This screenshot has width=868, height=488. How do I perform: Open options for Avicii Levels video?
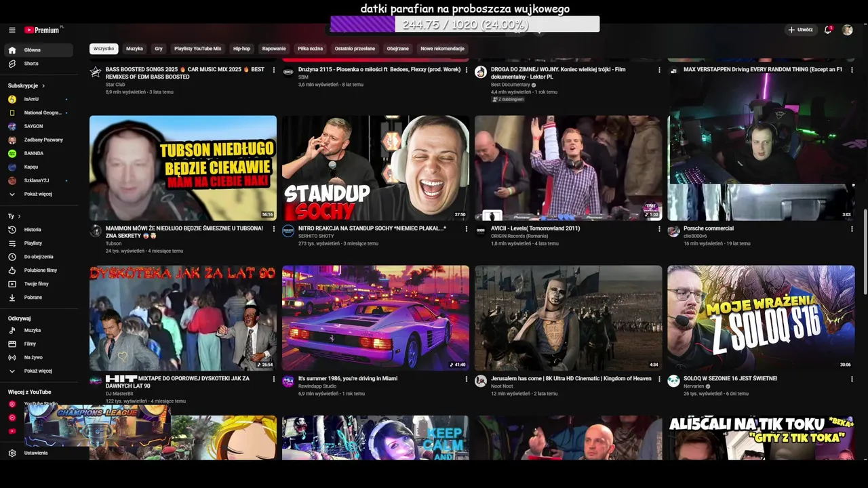(658, 229)
